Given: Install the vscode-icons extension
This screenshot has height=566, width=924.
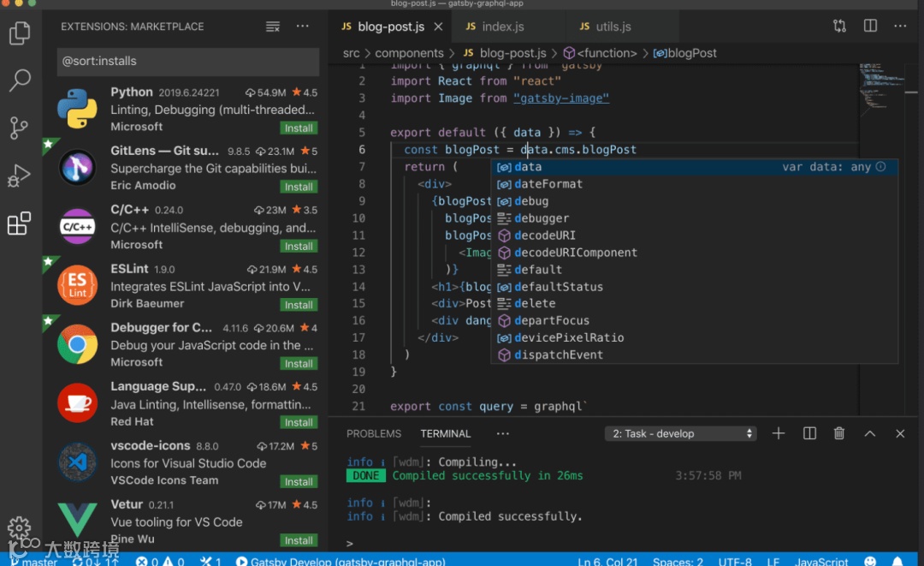Looking at the screenshot, I should [299, 482].
